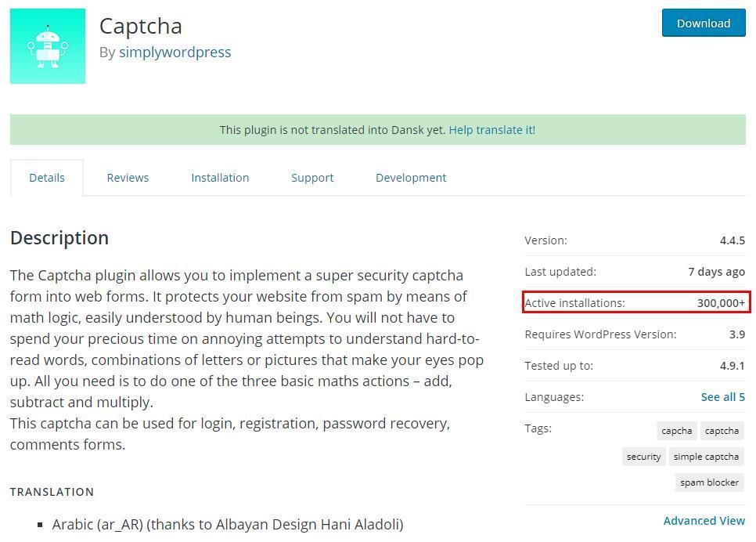Image resolution: width=756 pixels, height=542 pixels.
Task: Click the Description heading
Action: (x=59, y=238)
